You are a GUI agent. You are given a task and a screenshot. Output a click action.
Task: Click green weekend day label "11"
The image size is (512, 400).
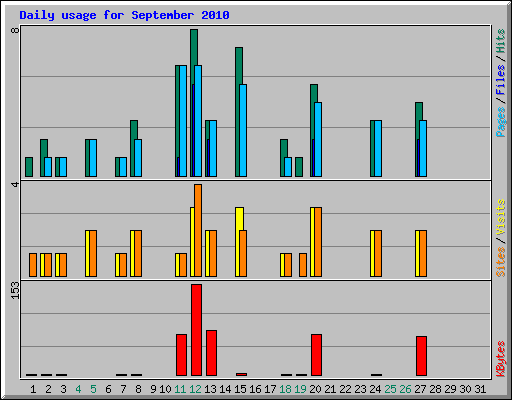click(x=180, y=389)
